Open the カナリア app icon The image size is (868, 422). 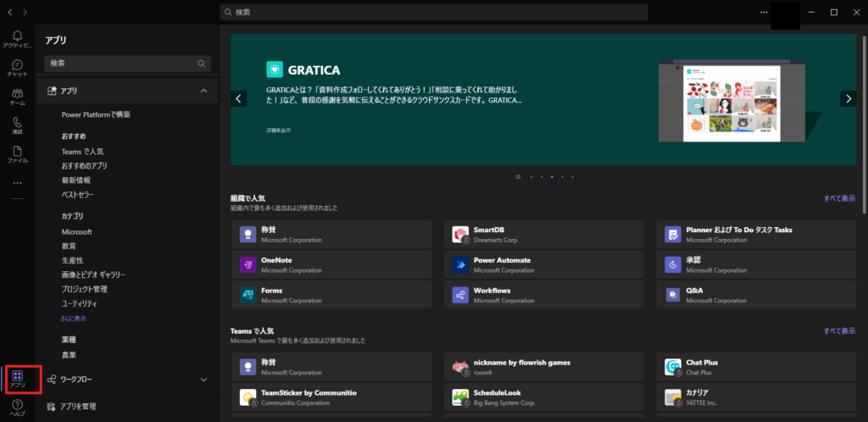coord(673,397)
